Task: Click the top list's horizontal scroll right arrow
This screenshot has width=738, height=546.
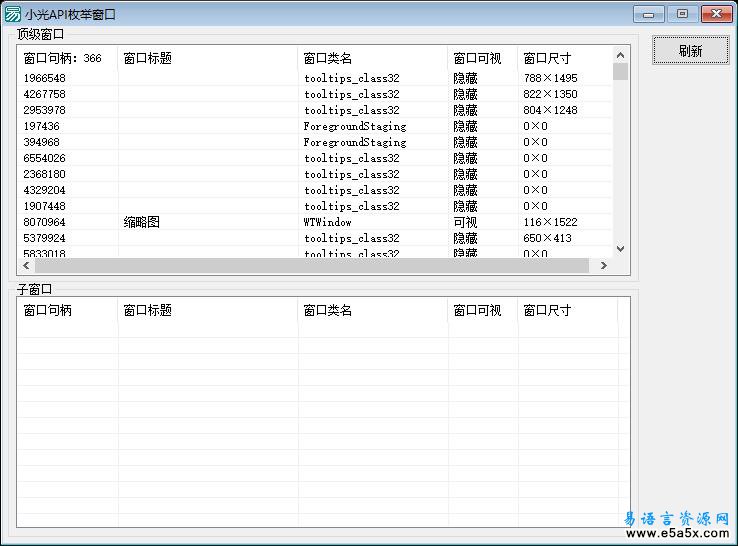Action: pyautogui.click(x=604, y=265)
